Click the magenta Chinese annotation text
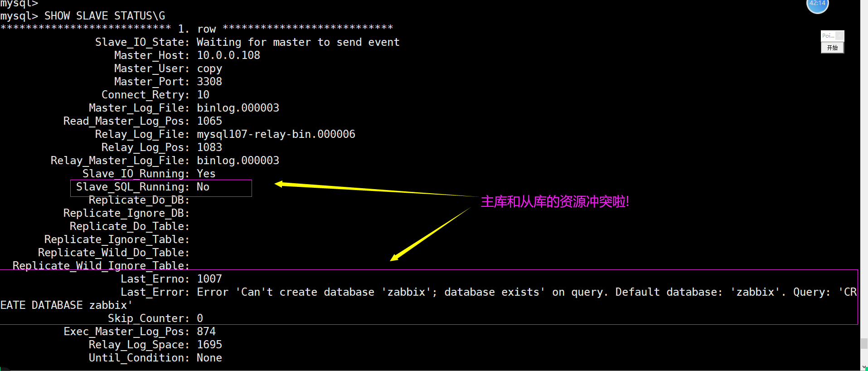 554,202
